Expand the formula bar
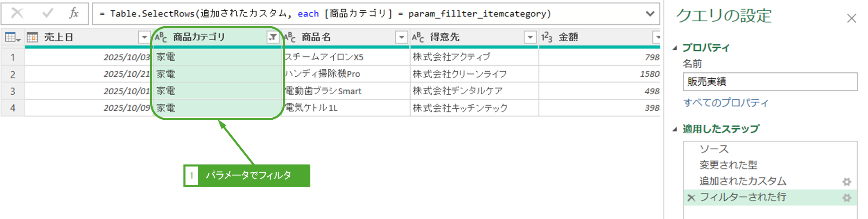The width and height of the screenshot is (868, 219). tap(650, 14)
